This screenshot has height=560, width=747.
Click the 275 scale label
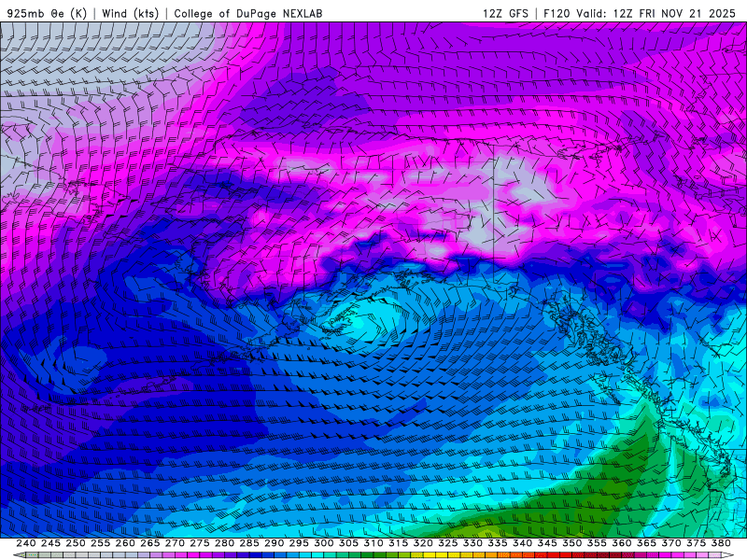pos(200,543)
